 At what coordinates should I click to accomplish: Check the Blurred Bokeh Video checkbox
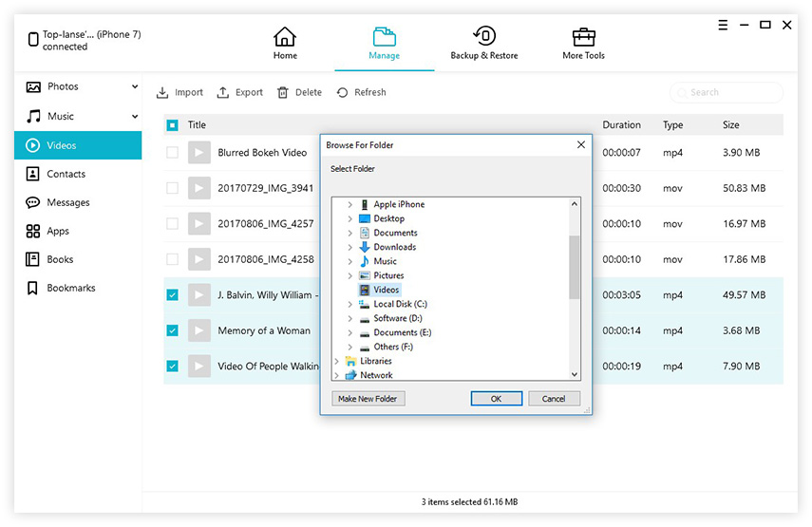172,152
